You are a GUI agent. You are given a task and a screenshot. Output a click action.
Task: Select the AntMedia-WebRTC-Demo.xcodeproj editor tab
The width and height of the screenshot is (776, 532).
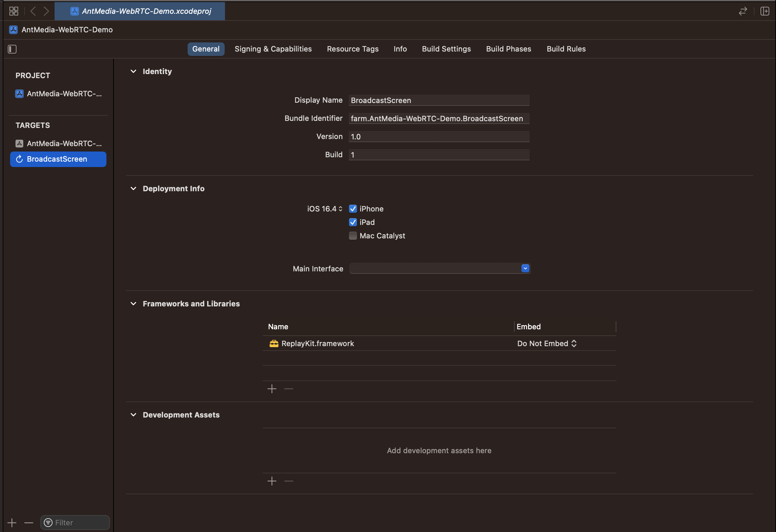click(140, 11)
